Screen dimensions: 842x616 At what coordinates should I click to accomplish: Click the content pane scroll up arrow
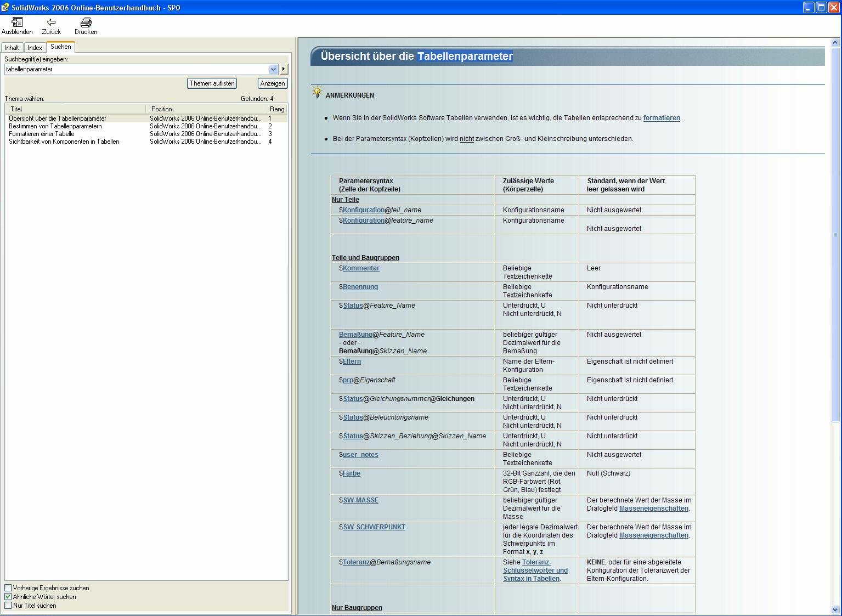tap(835, 42)
